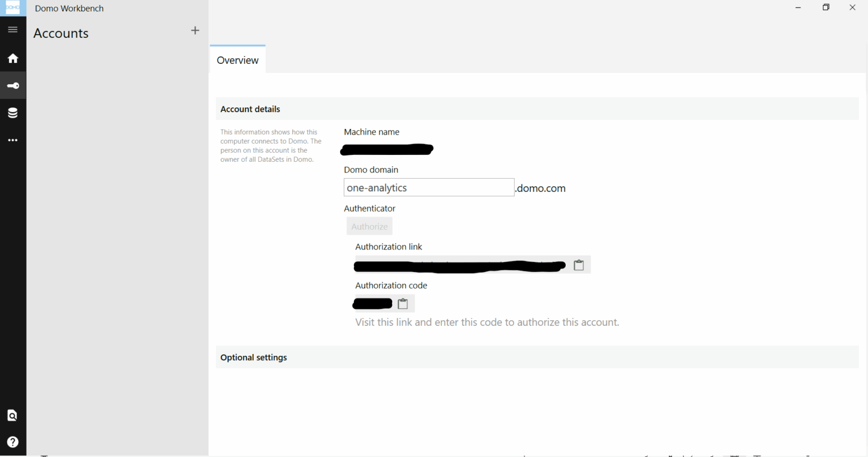Open the hamburger navigation menu

[x=12, y=29]
